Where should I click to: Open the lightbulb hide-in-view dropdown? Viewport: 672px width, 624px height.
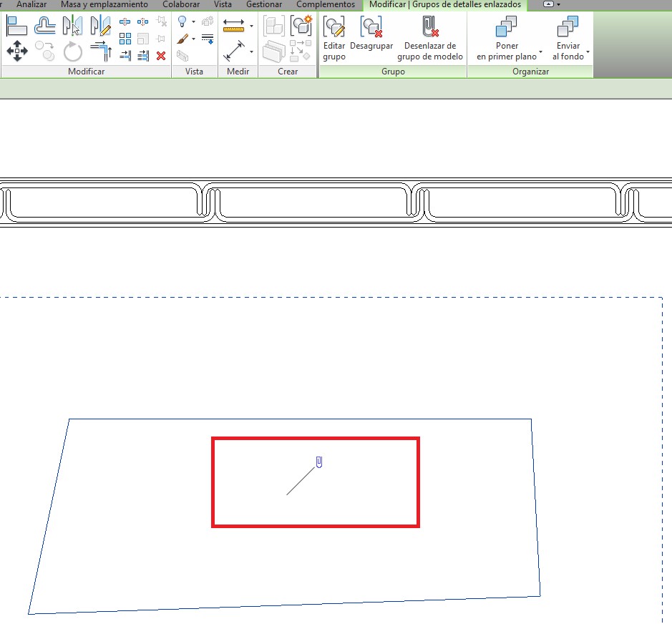pos(193,22)
